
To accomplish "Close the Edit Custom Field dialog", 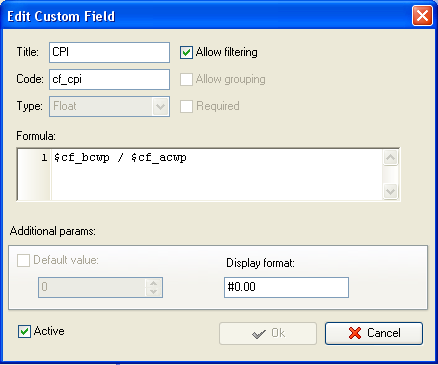I will pos(422,16).
